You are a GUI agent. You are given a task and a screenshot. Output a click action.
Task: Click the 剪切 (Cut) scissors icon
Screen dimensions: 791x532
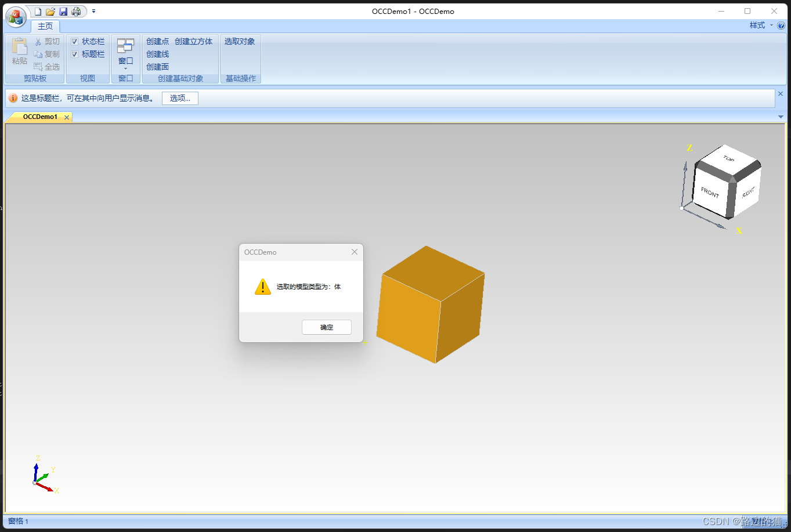click(37, 41)
